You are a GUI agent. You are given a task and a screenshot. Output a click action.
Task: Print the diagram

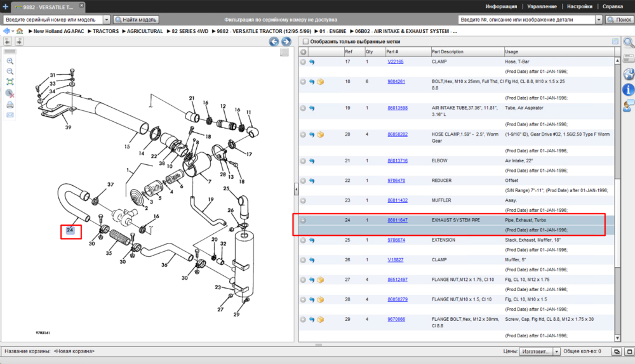[x=10, y=105]
